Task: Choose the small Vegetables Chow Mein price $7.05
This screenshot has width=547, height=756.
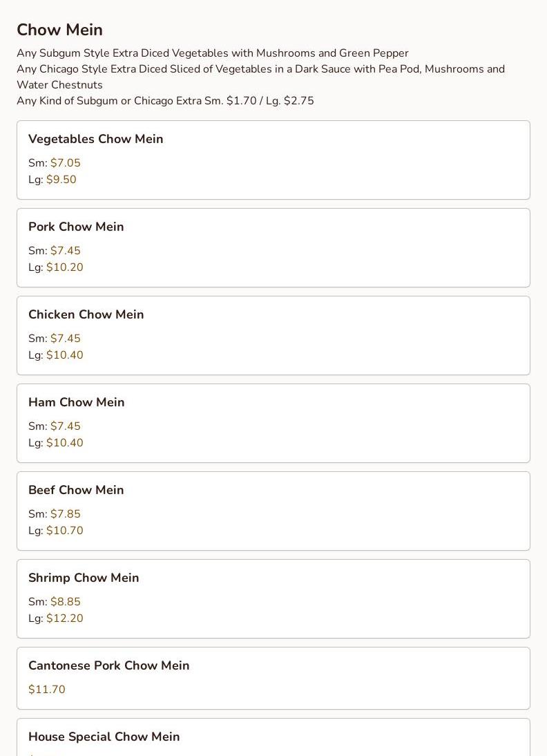Action: click(66, 163)
